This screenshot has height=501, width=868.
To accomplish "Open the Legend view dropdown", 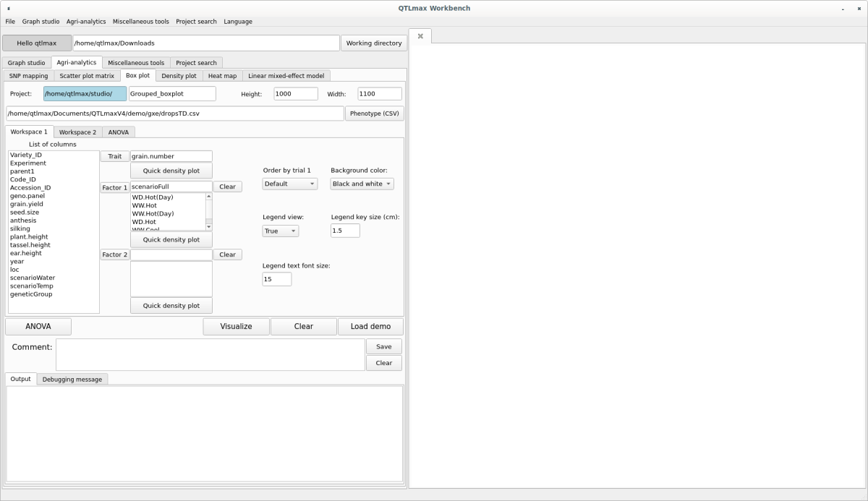I will click(281, 231).
